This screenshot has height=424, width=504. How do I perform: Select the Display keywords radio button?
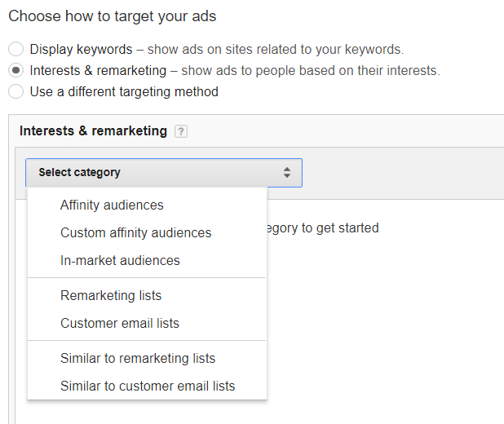pyautogui.click(x=15, y=49)
